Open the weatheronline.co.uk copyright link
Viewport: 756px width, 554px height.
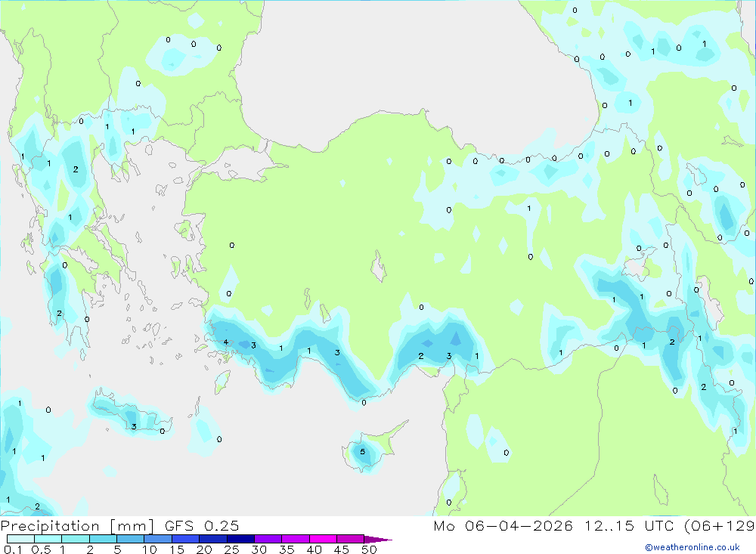(x=692, y=547)
